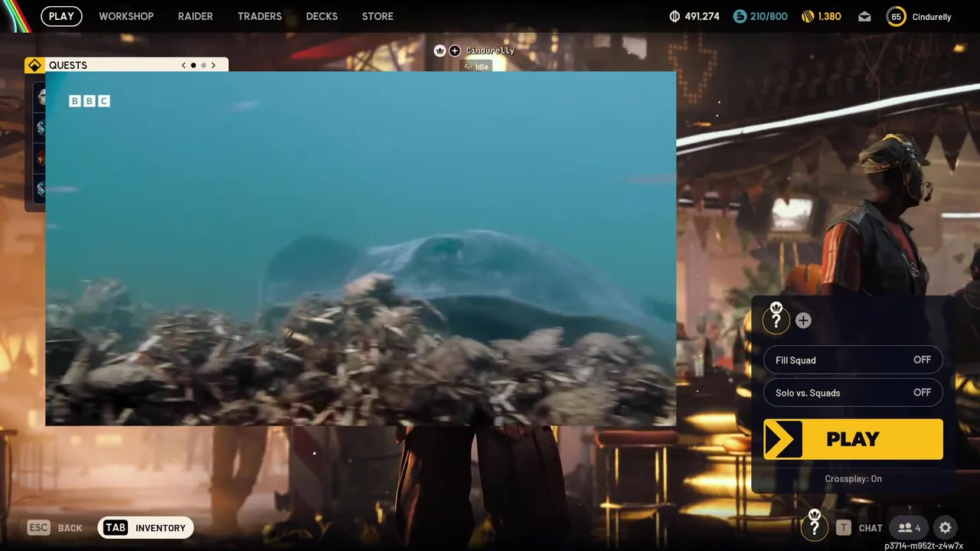The height and width of the screenshot is (551, 980).
Task: Go to the next quests page arrow
Action: click(x=214, y=65)
